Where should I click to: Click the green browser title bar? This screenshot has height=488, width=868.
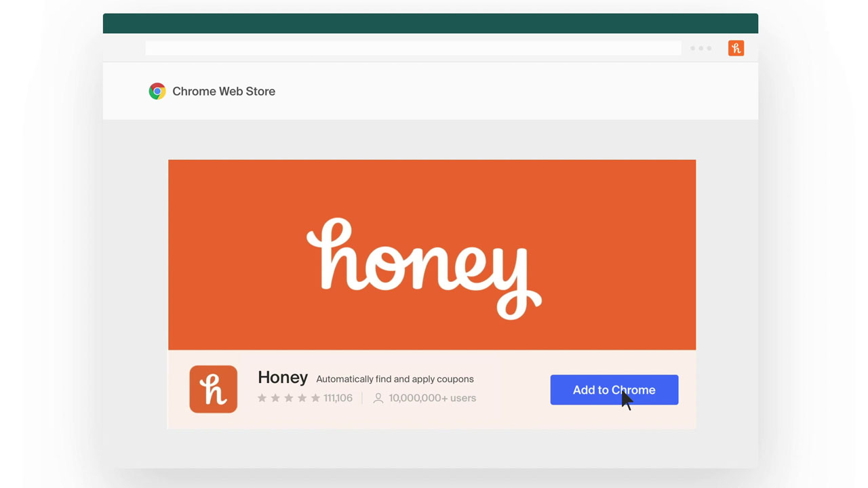[430, 23]
